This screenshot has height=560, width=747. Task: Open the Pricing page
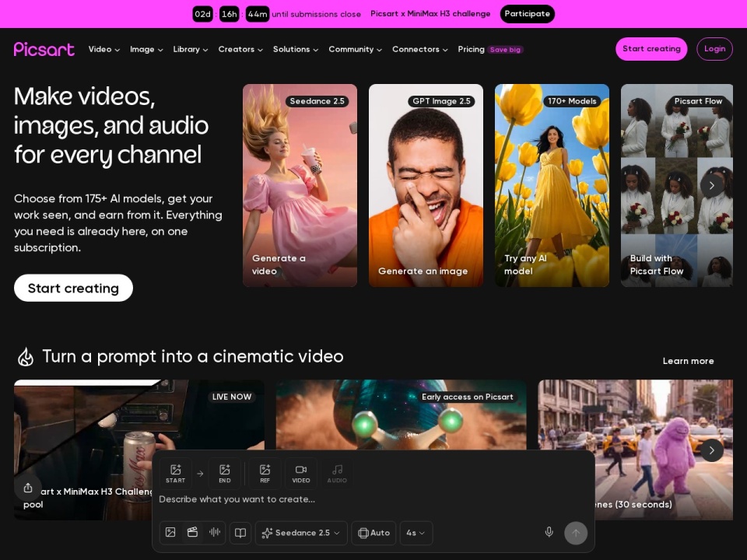pyautogui.click(x=471, y=49)
